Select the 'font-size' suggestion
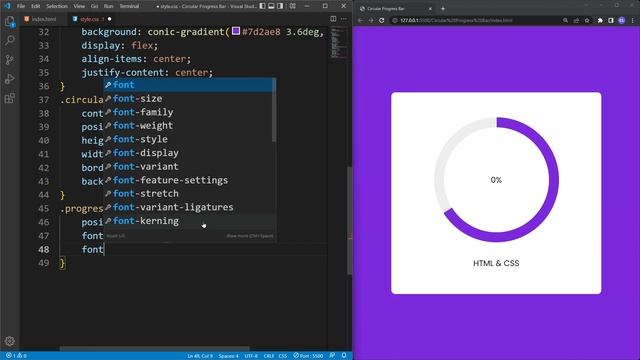The image size is (640, 360). click(x=189, y=98)
